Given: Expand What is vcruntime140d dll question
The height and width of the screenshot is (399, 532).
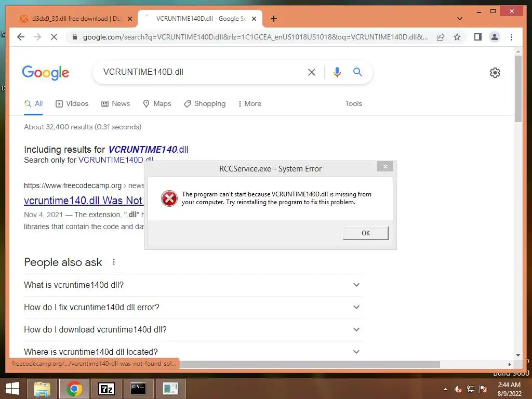Looking at the screenshot, I should [x=192, y=285].
